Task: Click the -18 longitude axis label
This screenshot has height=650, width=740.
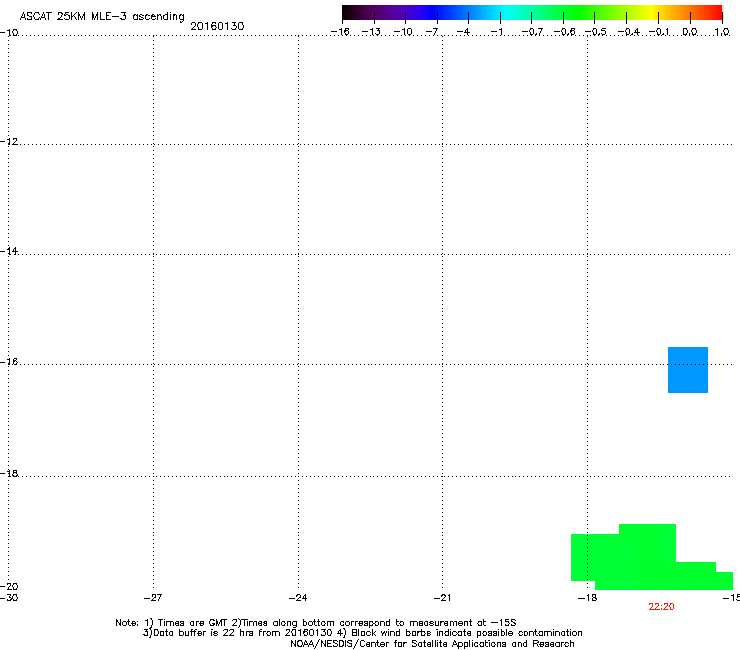Action: [587, 598]
